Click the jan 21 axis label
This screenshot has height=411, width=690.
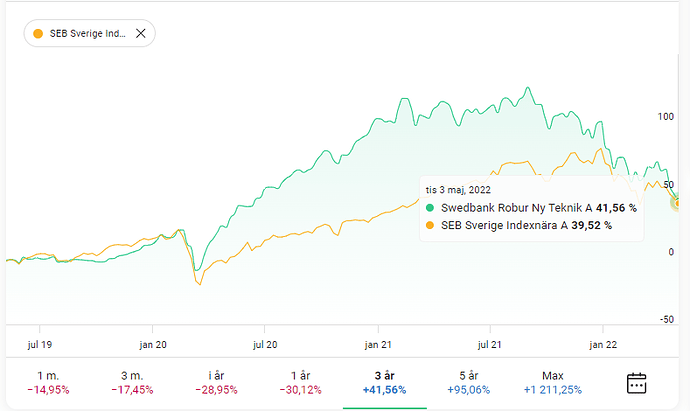pyautogui.click(x=378, y=345)
